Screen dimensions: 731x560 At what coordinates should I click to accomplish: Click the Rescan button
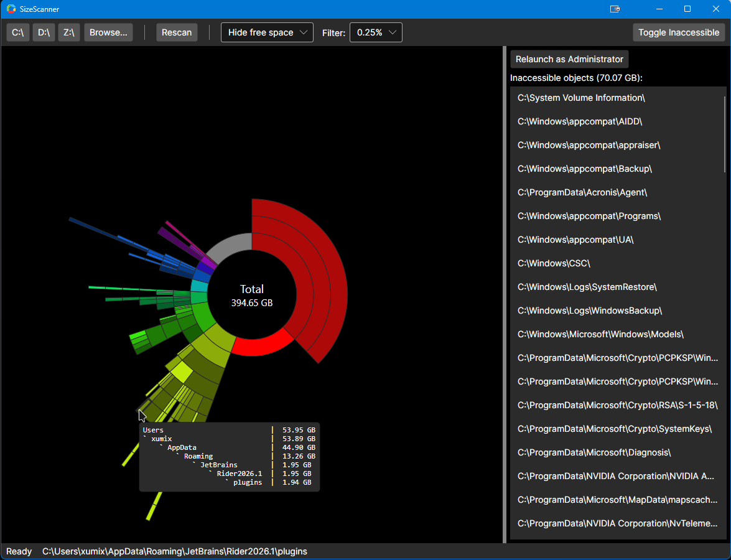point(177,32)
